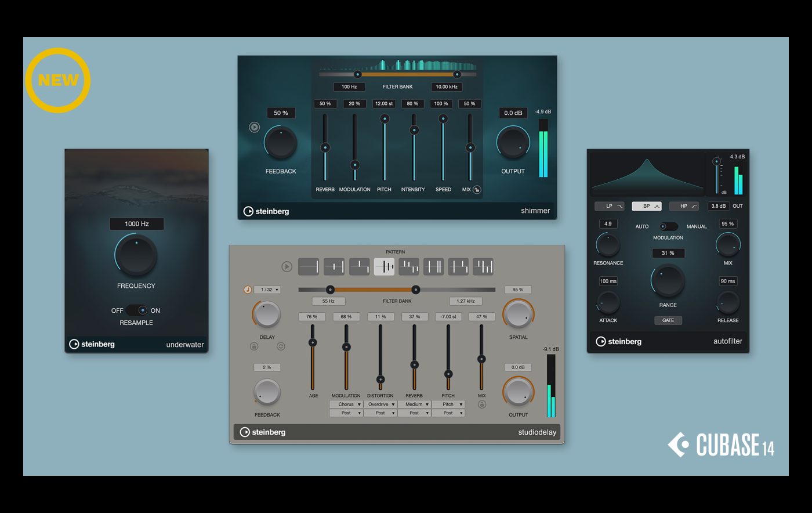Image resolution: width=812 pixels, height=513 pixels.
Task: Click the Steinberg logo in the shimmer plugin
Action: tap(266, 211)
